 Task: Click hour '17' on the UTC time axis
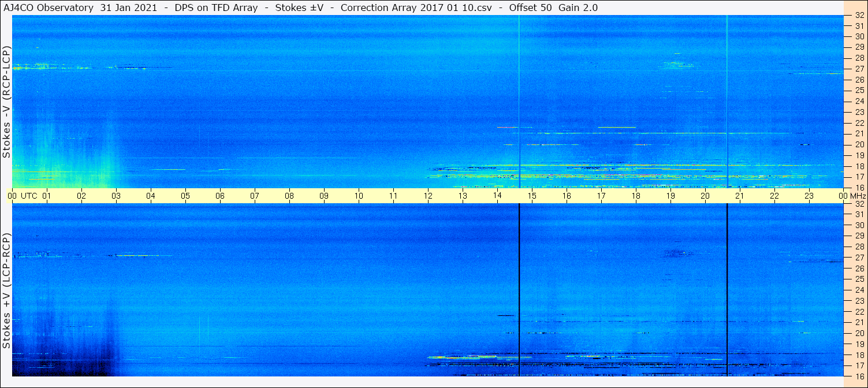601,196
